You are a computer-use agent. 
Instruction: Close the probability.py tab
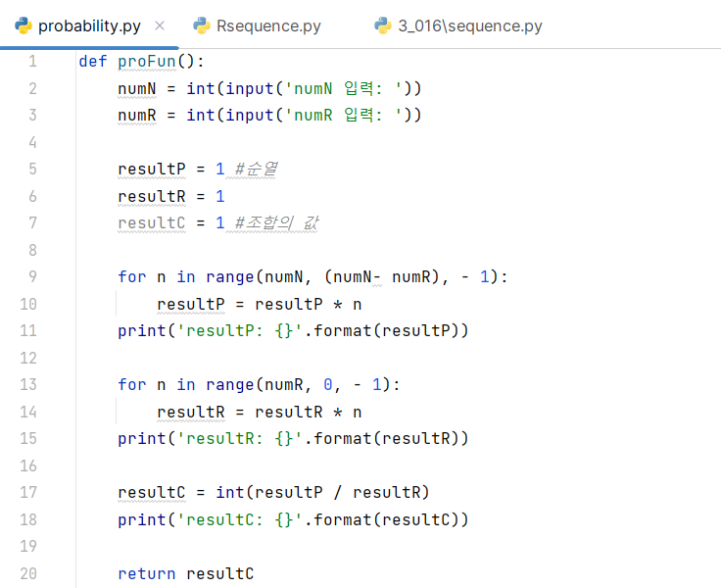160,25
